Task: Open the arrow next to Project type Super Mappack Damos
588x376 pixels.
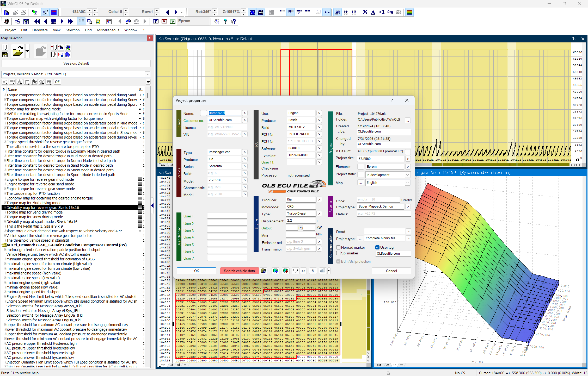Action: (x=408, y=206)
